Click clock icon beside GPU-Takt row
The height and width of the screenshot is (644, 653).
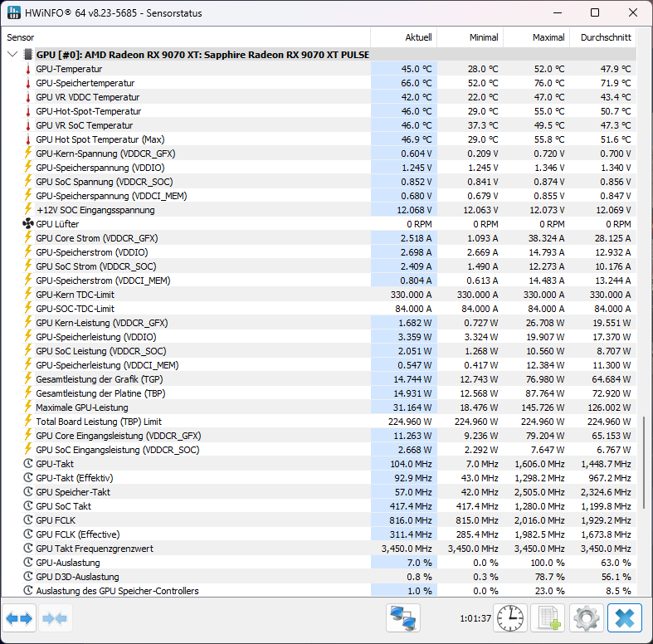tap(28, 464)
